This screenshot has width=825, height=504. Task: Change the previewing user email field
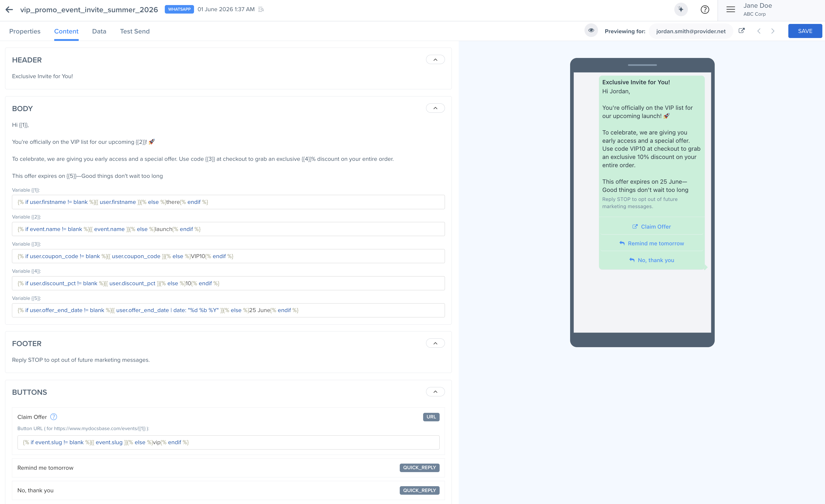(691, 31)
